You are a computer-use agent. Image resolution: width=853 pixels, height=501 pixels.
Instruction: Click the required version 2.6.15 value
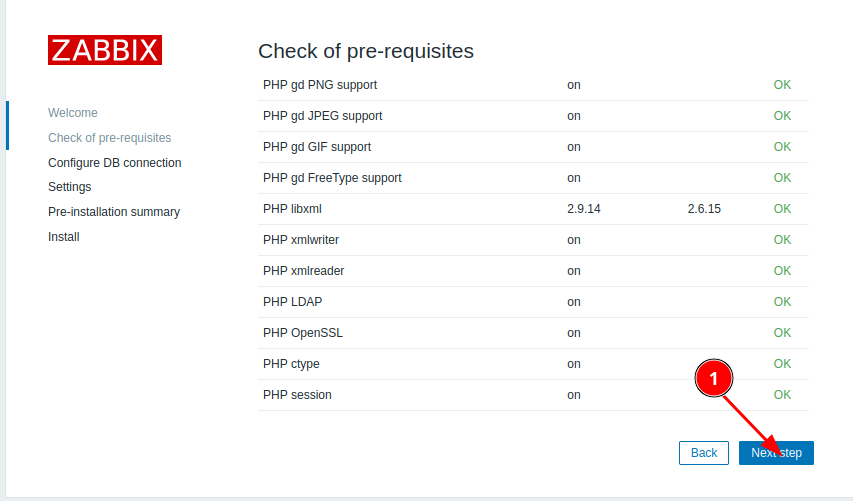[x=704, y=209]
